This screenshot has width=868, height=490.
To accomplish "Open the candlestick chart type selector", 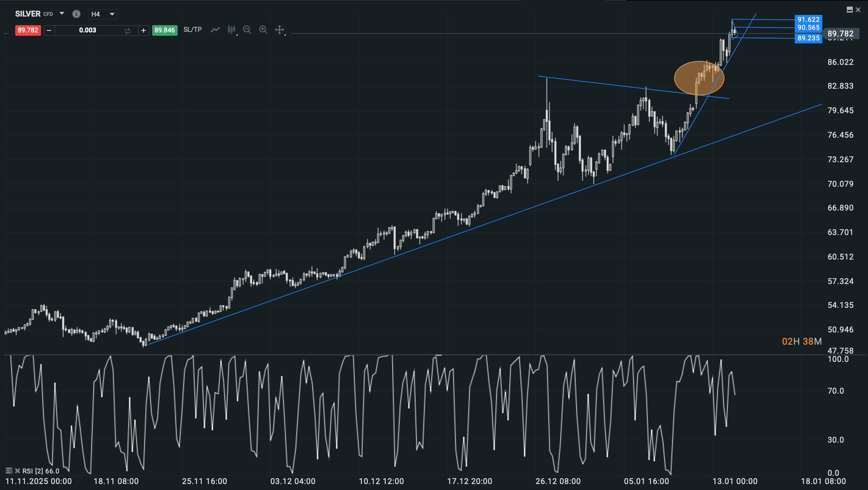I will 232,30.
